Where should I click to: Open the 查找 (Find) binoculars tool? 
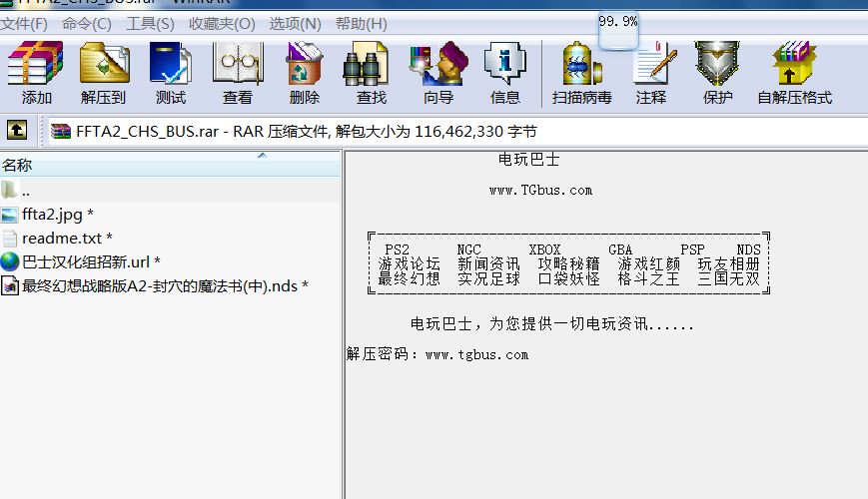(x=366, y=64)
